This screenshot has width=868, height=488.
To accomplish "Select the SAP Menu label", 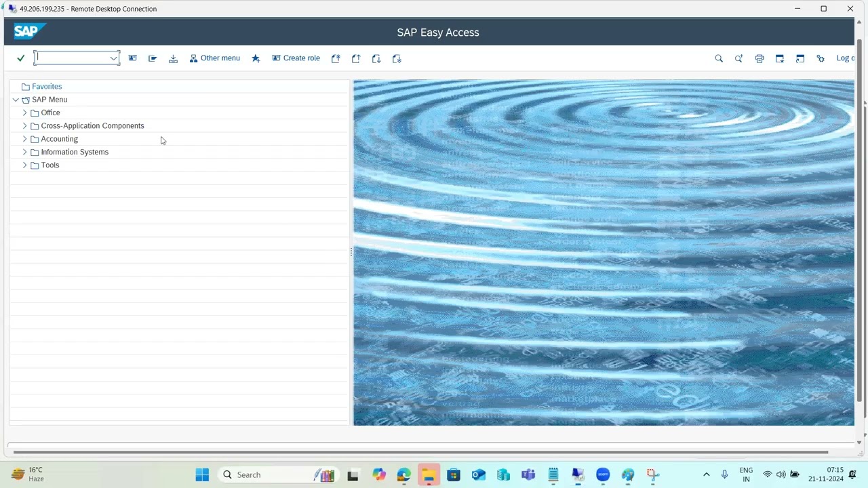I will click(50, 100).
